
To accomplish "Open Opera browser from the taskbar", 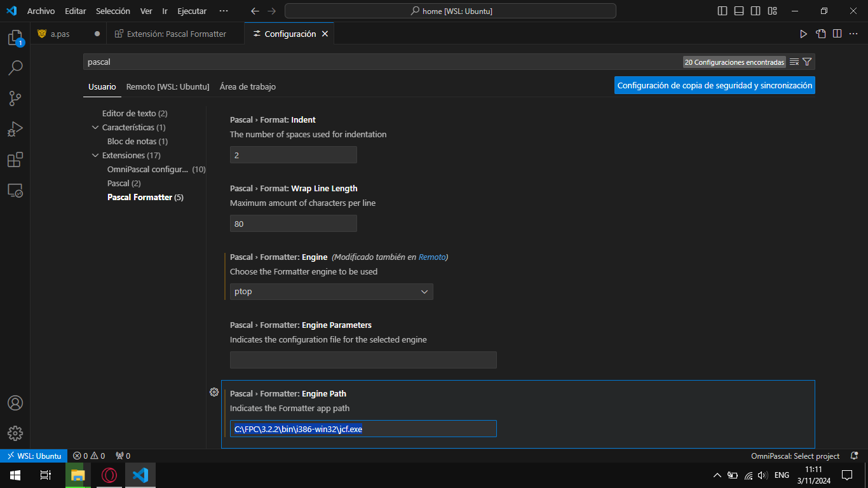I will 109,475.
